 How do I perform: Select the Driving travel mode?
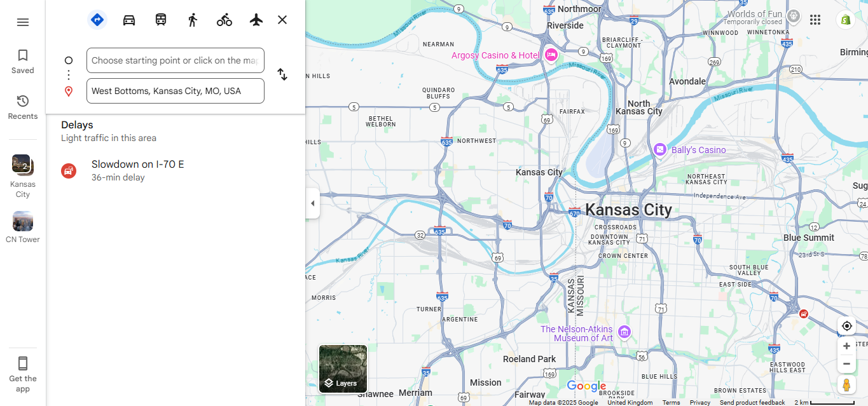point(129,20)
